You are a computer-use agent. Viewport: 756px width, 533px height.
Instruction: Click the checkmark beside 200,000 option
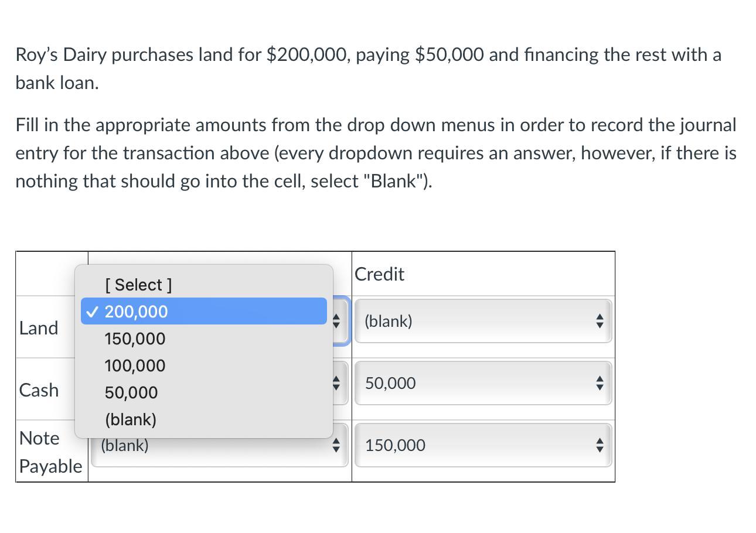coord(91,312)
